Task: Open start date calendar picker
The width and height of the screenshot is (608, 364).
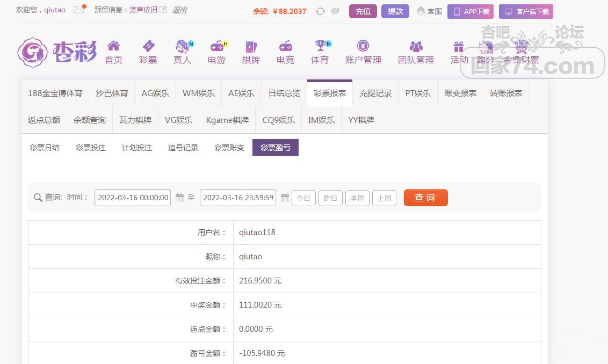Action: 180,198
